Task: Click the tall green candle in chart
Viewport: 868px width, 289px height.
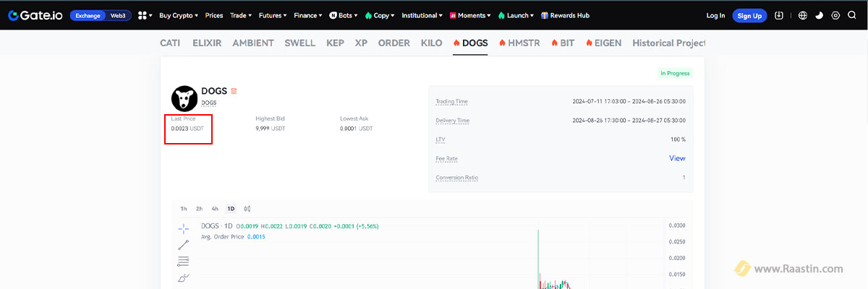Action: [538, 259]
